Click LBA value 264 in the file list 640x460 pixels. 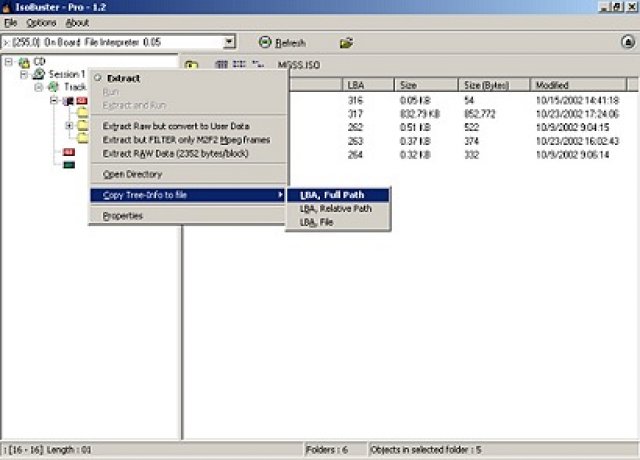pos(355,154)
